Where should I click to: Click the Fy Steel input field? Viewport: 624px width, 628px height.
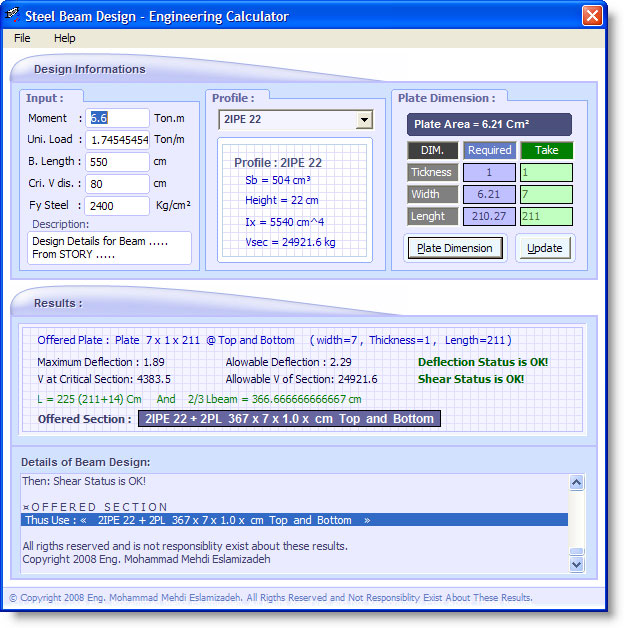coord(117,206)
